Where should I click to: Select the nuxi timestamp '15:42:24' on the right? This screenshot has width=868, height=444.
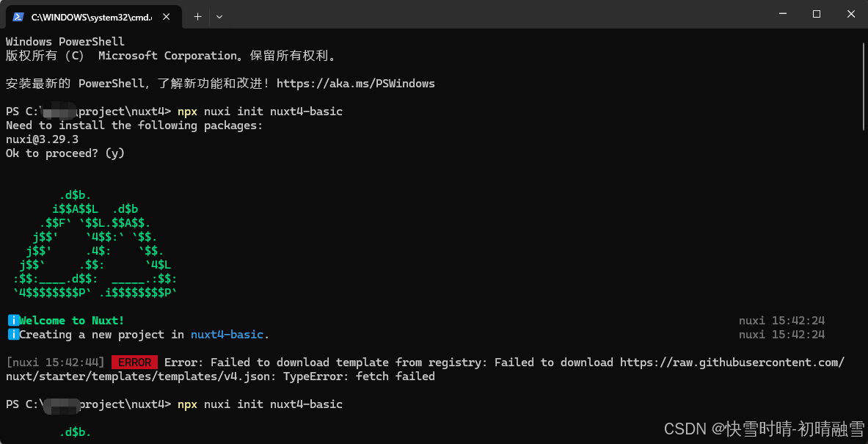[798, 320]
